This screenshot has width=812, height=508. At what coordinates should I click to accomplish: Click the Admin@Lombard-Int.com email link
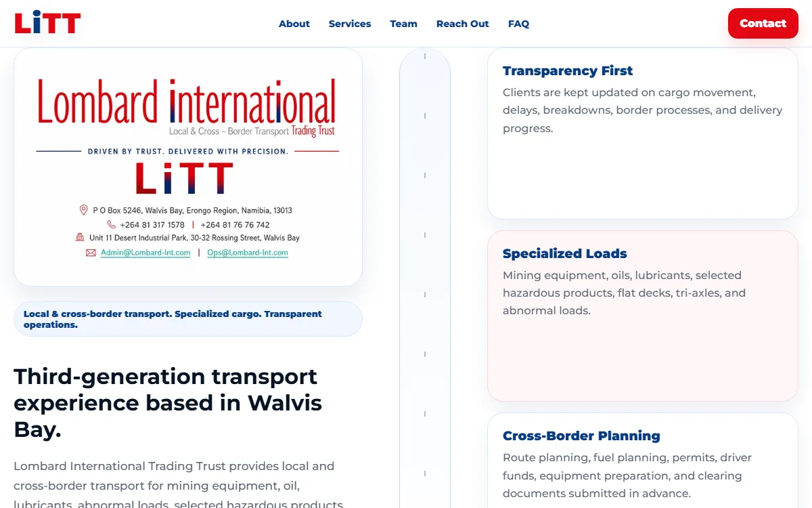pyautogui.click(x=145, y=253)
